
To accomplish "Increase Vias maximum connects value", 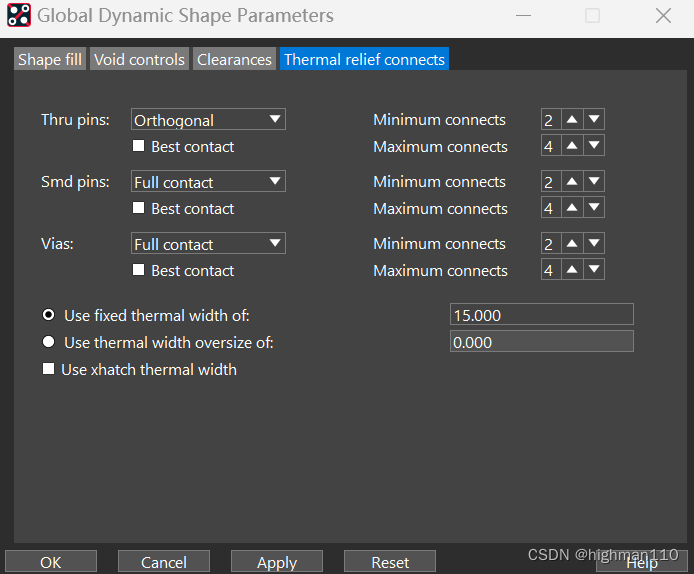I will point(572,271).
